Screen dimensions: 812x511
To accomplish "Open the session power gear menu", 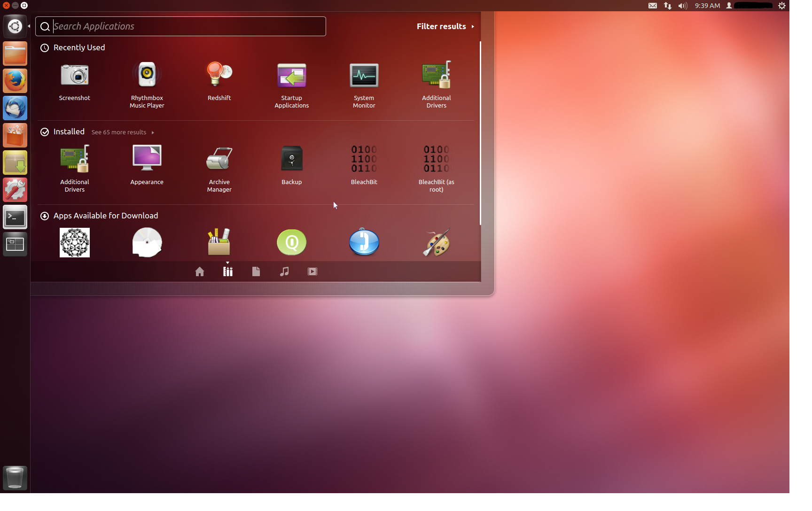I will [x=782, y=6].
